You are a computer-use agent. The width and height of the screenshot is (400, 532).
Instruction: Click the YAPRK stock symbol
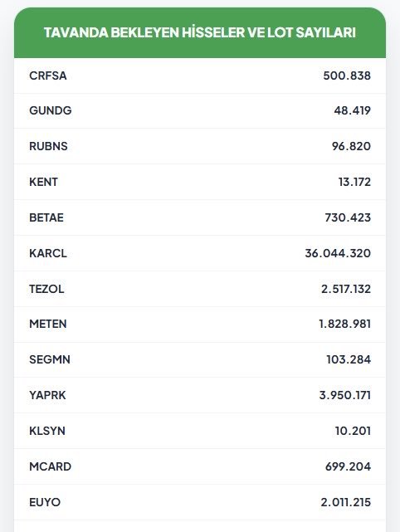[47, 395]
